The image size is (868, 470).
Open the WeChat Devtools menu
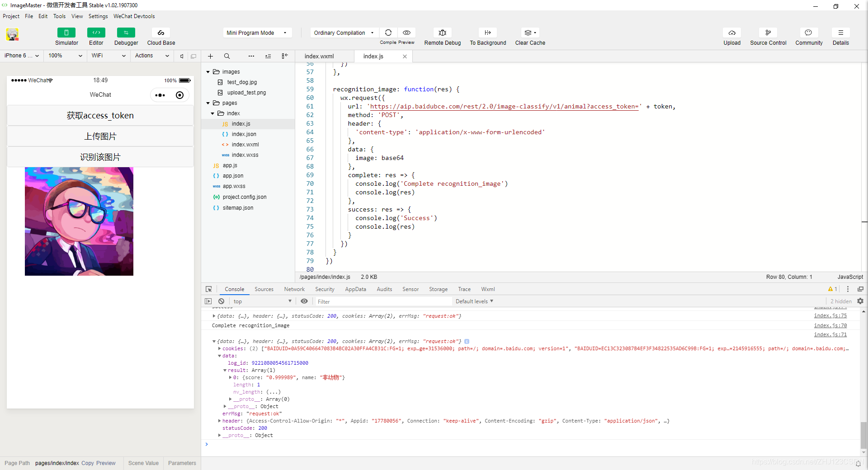tap(134, 16)
